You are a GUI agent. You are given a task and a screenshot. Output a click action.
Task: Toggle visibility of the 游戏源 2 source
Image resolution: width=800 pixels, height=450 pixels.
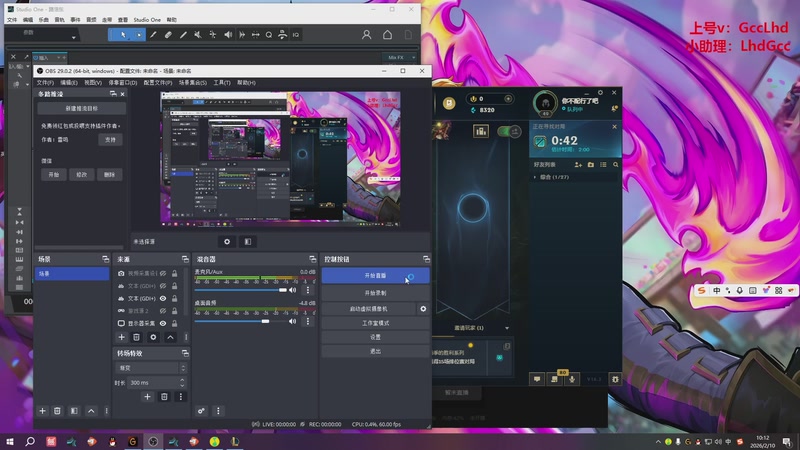click(x=163, y=311)
